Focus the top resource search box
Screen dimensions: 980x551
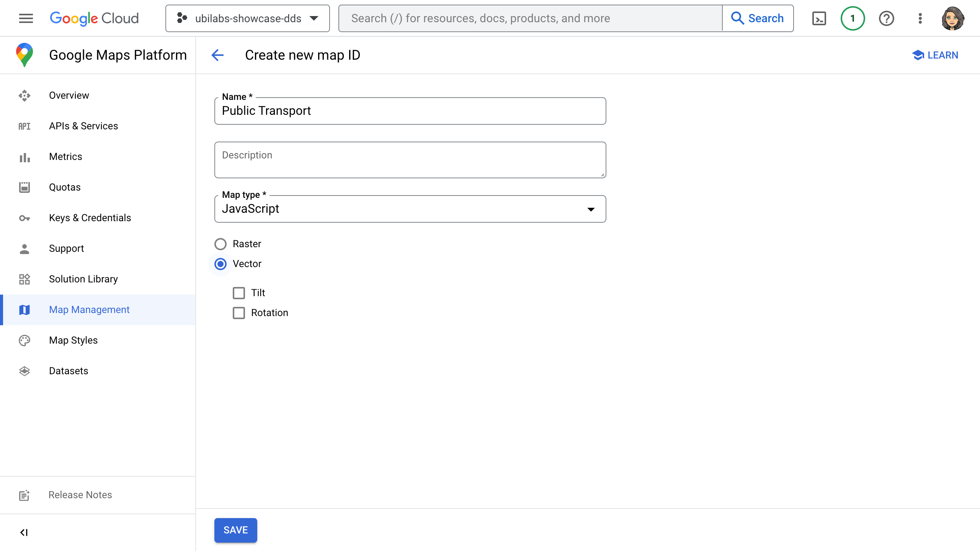(530, 18)
